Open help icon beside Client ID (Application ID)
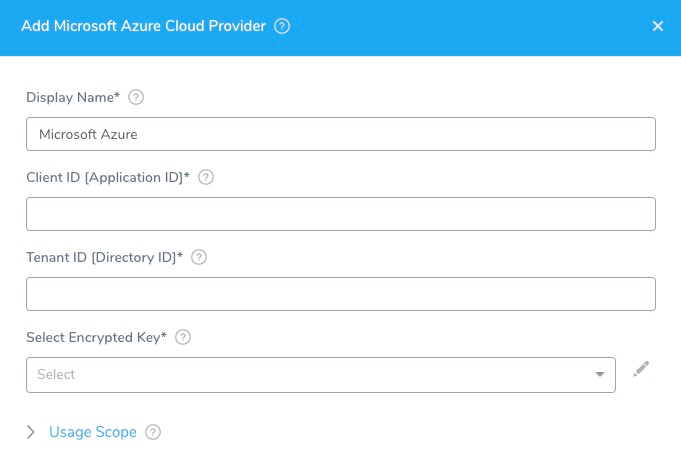 206,177
